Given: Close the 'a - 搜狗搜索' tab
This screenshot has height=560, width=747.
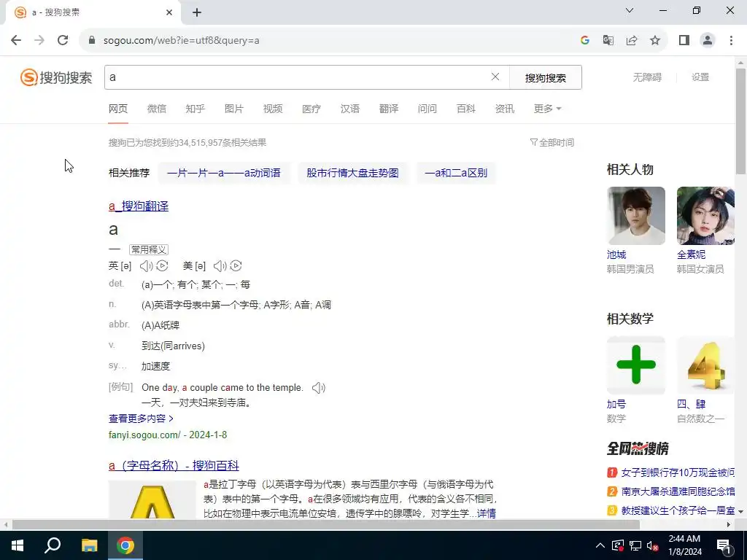Looking at the screenshot, I should coord(169,12).
